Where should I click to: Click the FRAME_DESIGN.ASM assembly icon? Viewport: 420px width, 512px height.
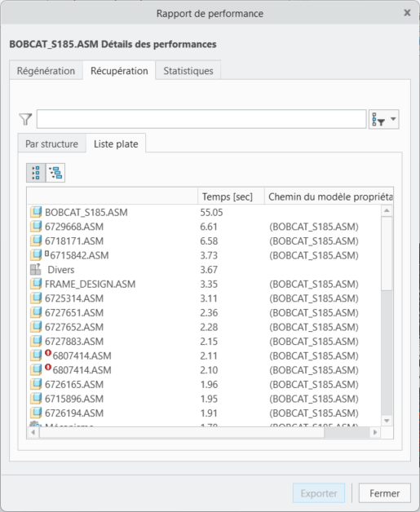36,284
